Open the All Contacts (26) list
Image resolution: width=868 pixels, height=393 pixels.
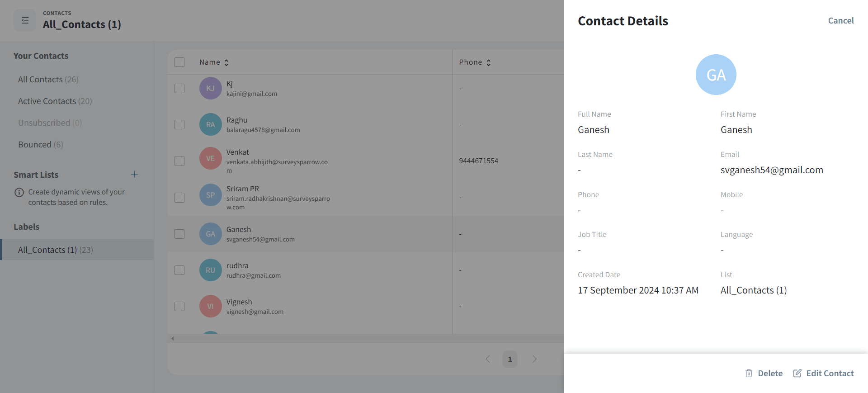click(48, 80)
